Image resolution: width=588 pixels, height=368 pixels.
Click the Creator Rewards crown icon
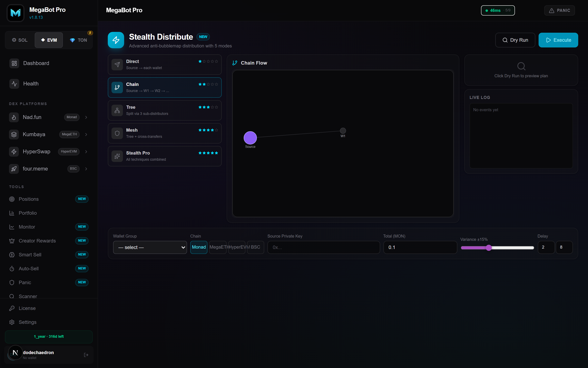(x=12, y=241)
